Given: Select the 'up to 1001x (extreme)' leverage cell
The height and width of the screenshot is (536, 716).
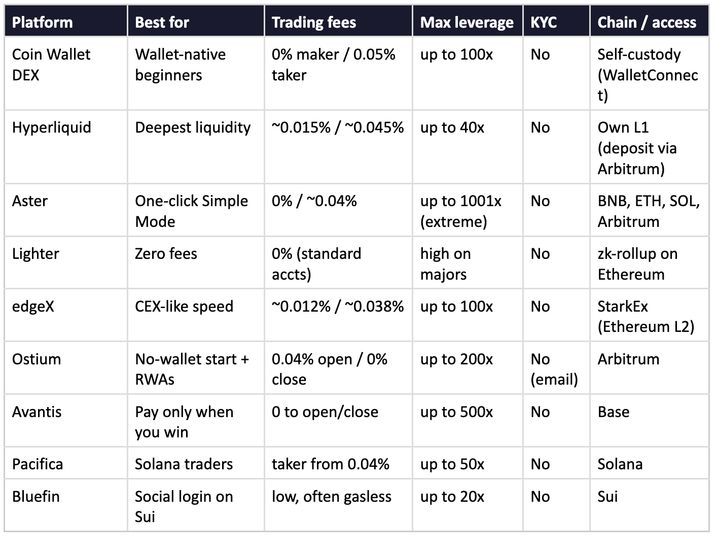Looking at the screenshot, I should point(468,210).
